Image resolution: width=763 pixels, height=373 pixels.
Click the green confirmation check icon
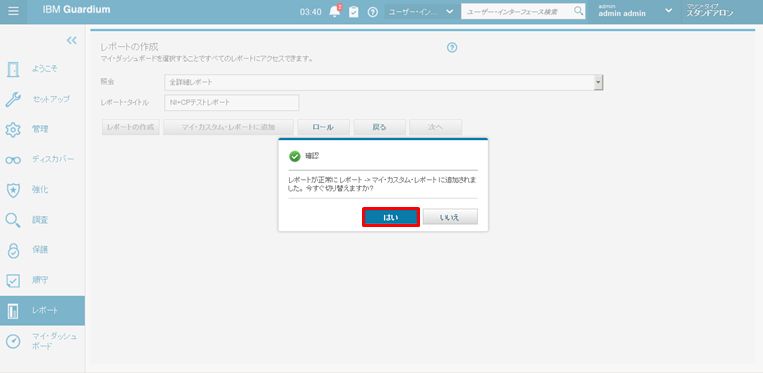(x=295, y=156)
